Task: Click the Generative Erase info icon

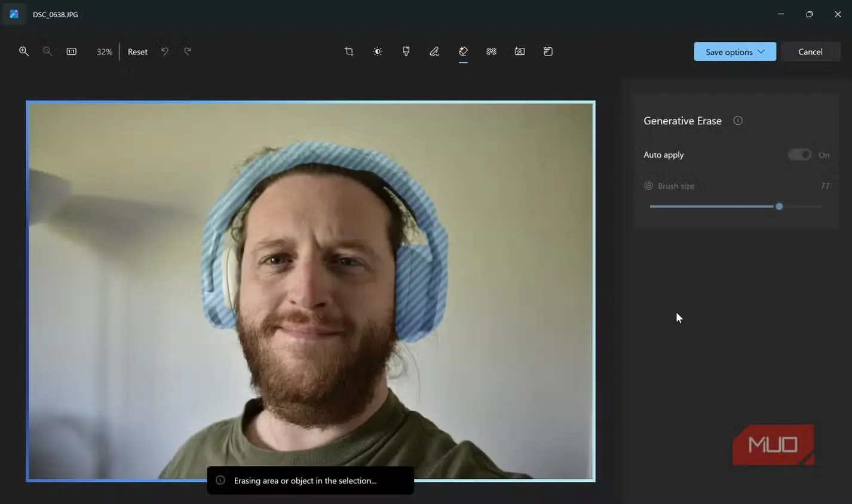Action: [x=738, y=121]
